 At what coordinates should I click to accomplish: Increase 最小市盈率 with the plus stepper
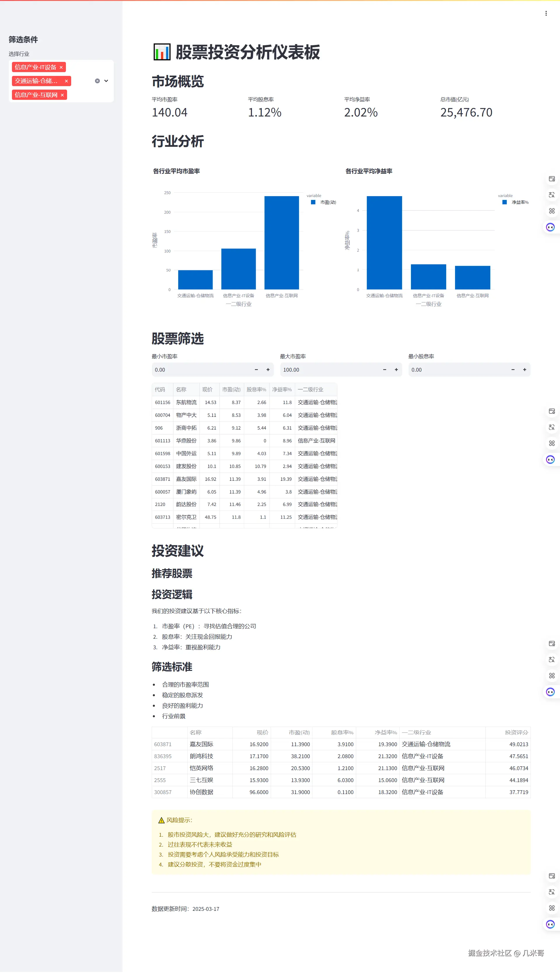(268, 370)
